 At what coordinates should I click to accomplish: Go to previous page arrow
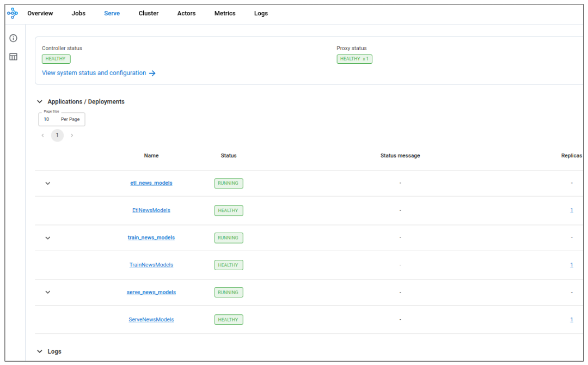(43, 136)
